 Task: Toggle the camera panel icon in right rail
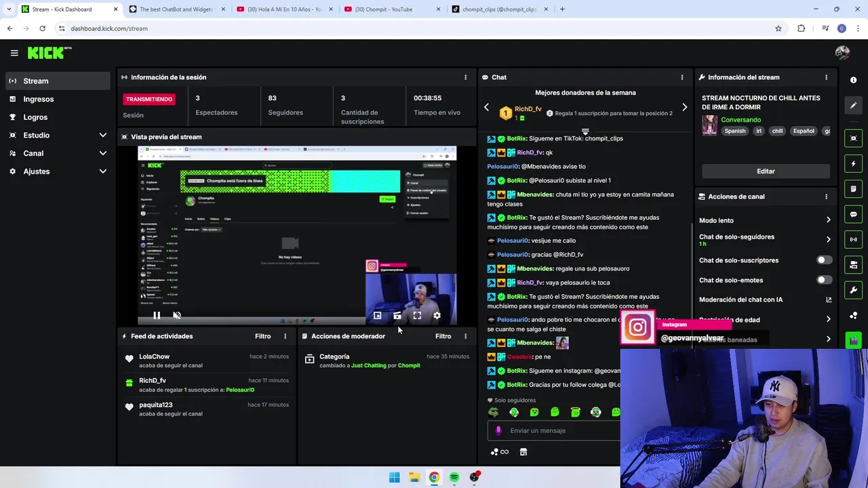coord(853,264)
